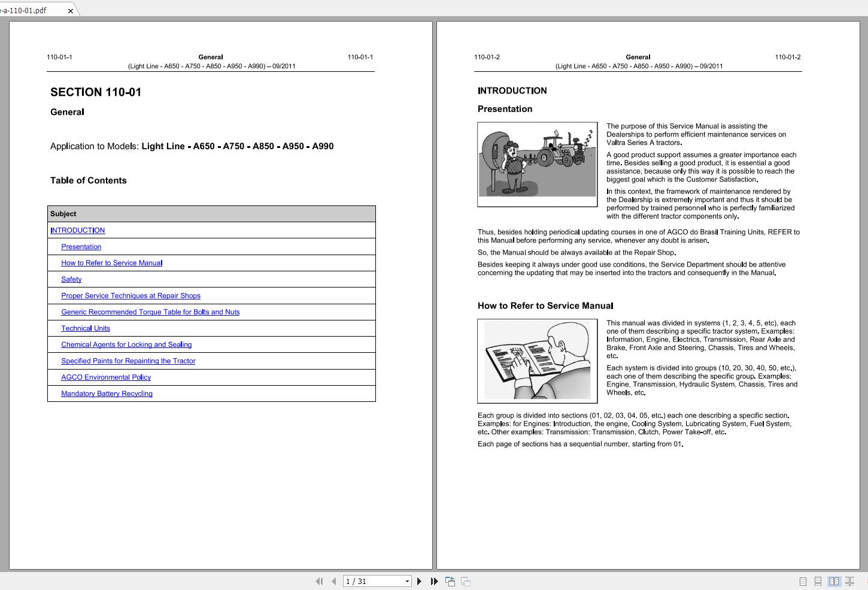868x590 pixels.
Task: Go to the next page
Action: tap(419, 581)
